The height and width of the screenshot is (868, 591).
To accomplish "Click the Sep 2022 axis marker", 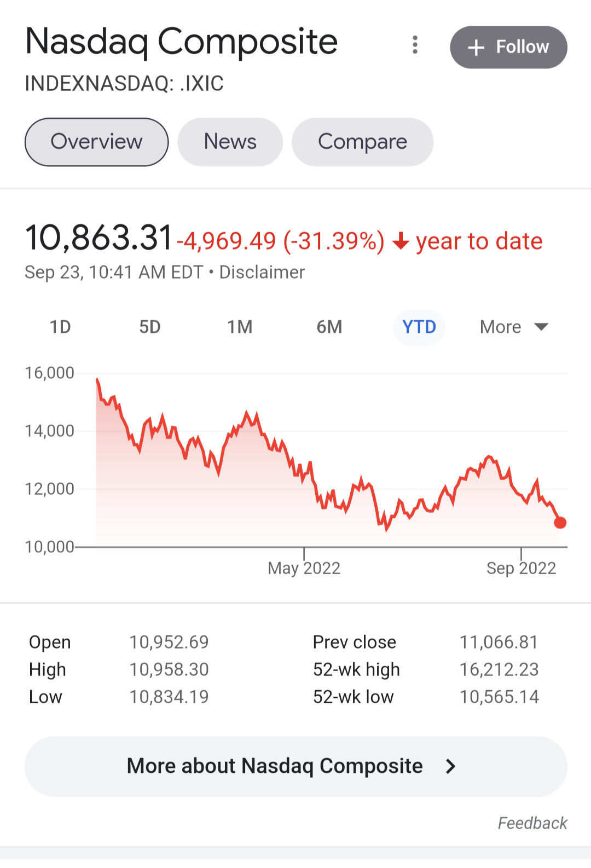I will [522, 568].
